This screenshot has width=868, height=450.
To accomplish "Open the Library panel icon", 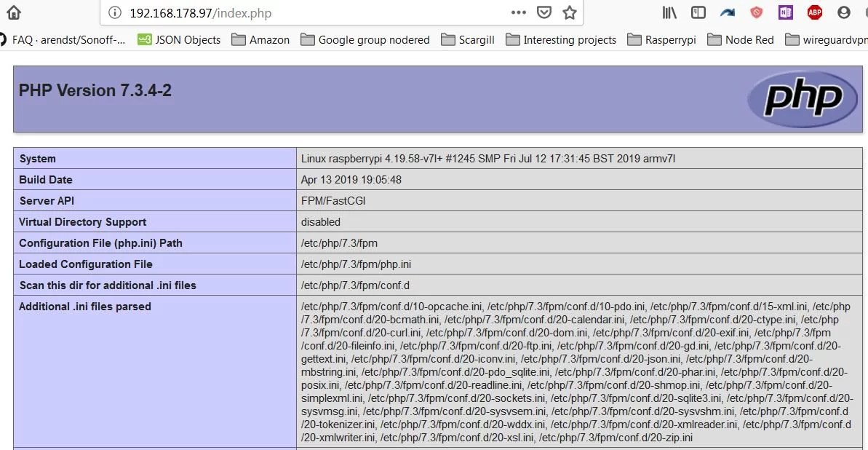I will point(669,12).
